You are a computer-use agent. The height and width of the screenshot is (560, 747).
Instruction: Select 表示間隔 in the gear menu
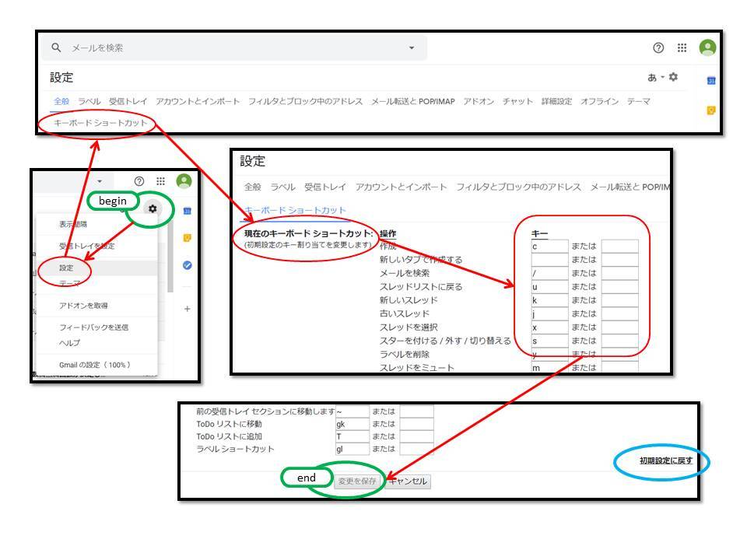(x=73, y=224)
